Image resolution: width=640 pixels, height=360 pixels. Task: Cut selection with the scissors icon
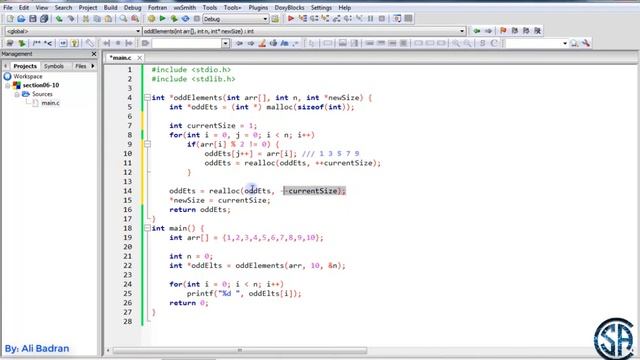tap(86, 19)
